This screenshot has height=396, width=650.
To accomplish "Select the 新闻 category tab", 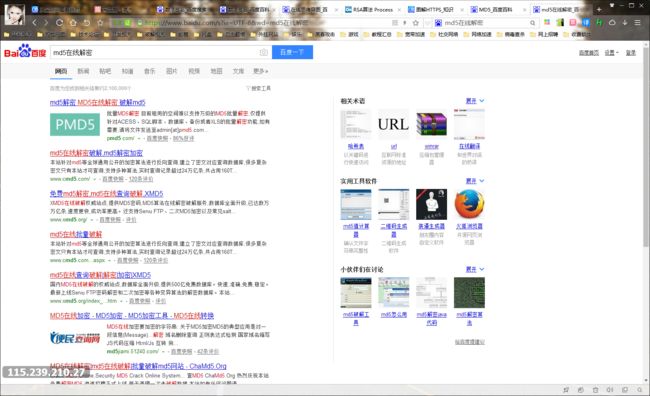I will pyautogui.click(x=83, y=71).
